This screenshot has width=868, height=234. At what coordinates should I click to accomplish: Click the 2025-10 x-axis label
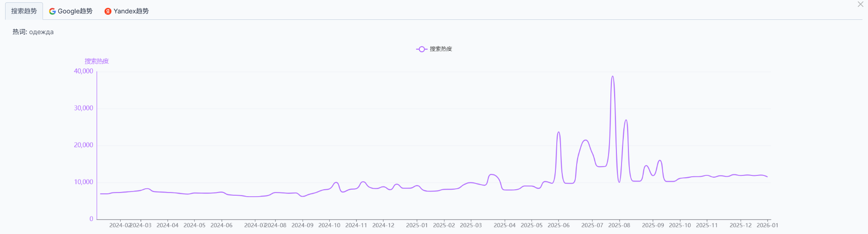pos(680,225)
